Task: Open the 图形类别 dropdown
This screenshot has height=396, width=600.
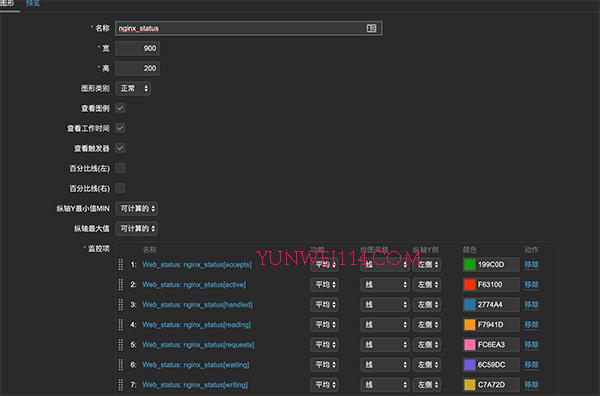Action: (133, 88)
